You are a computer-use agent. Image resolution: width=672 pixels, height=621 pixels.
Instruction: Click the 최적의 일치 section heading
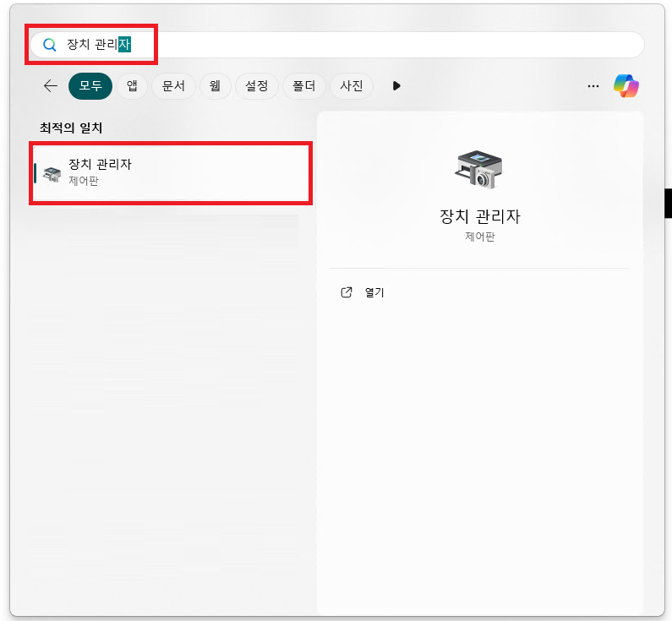click(x=71, y=128)
